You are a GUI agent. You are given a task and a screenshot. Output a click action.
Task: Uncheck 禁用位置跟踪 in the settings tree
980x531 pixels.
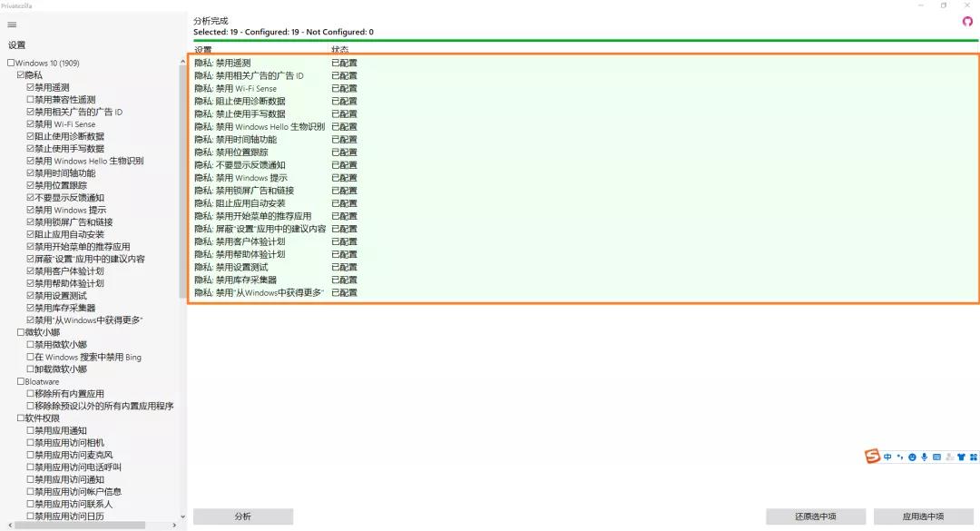pos(30,185)
